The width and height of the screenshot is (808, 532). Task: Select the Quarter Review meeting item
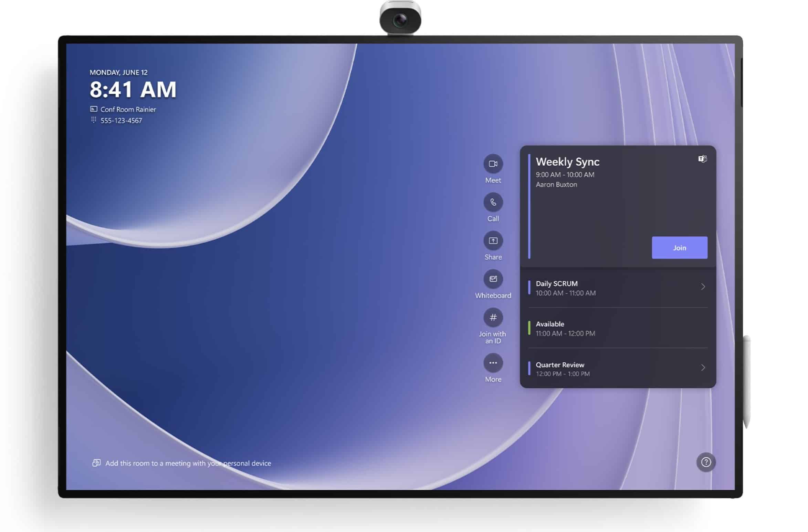pos(617,368)
